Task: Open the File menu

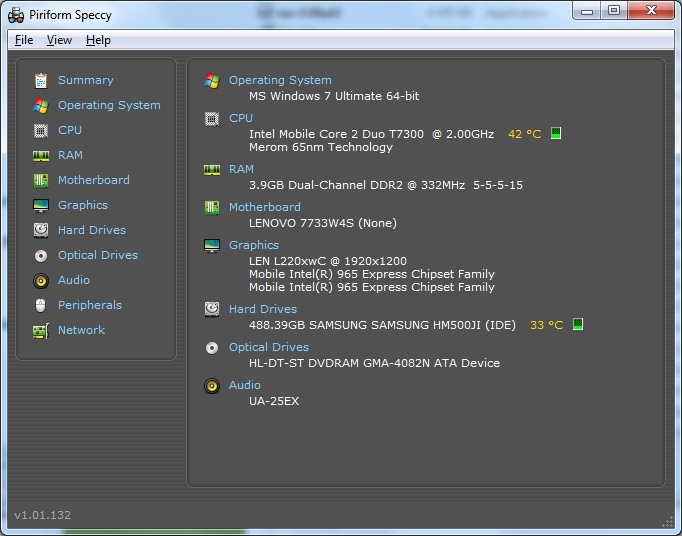Action: coord(24,40)
